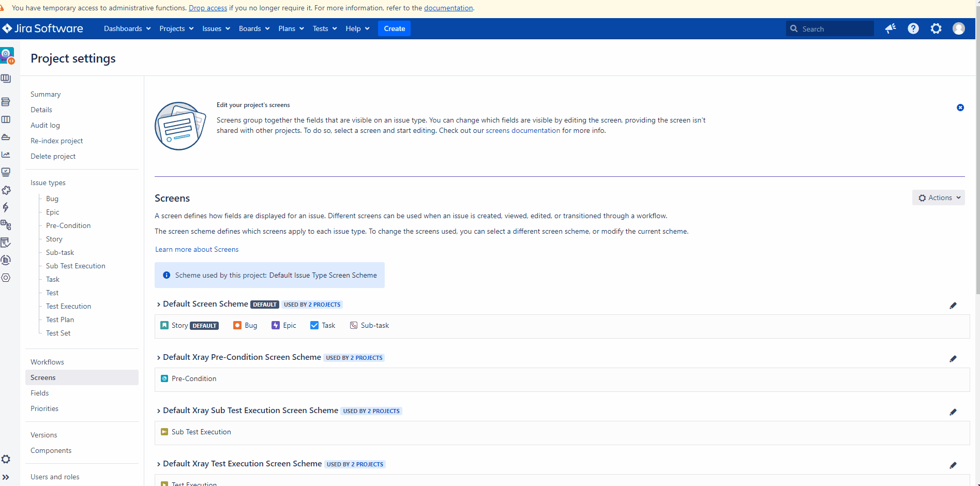Open the Projects menu
Viewport: 980px width, 486px height.
(x=176, y=28)
